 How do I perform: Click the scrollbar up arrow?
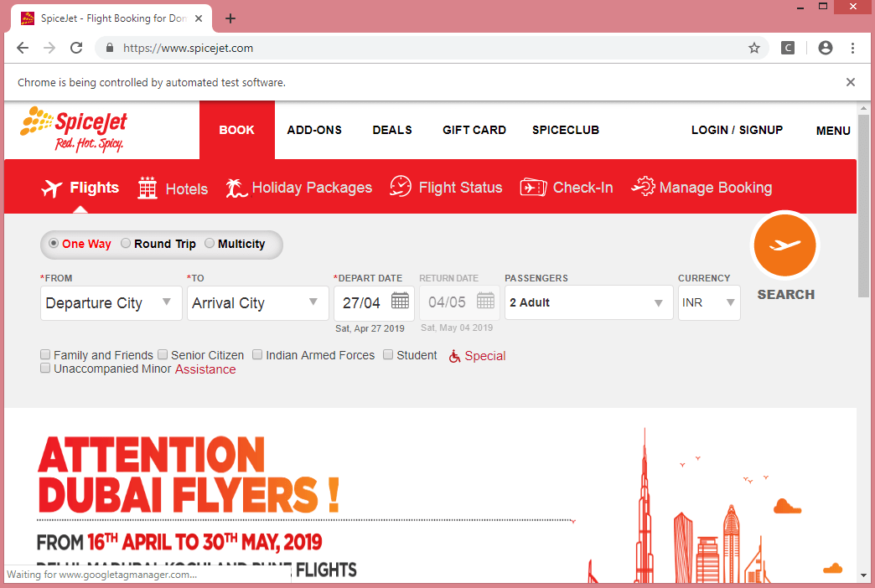pyautogui.click(x=863, y=108)
